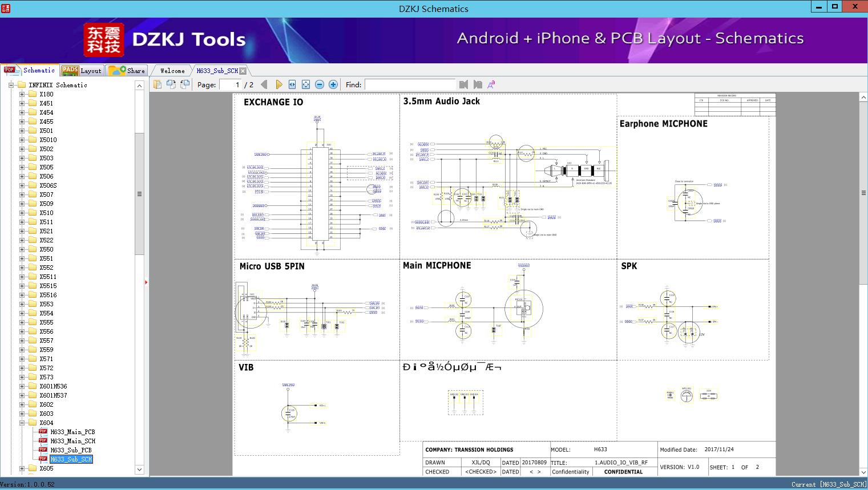Viewport: 868px width, 490px height.
Task: Select the X5516 folder
Action: point(48,295)
